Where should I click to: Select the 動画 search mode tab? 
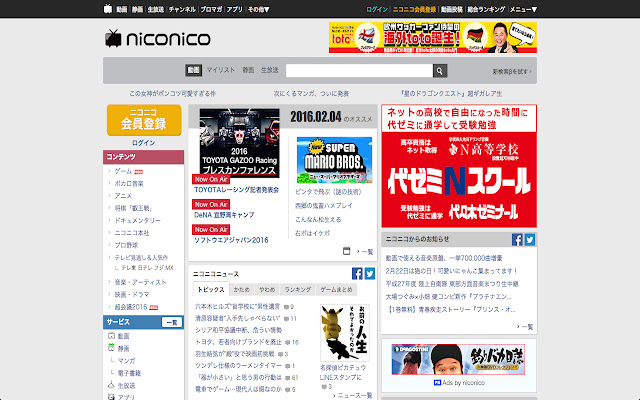(193, 70)
